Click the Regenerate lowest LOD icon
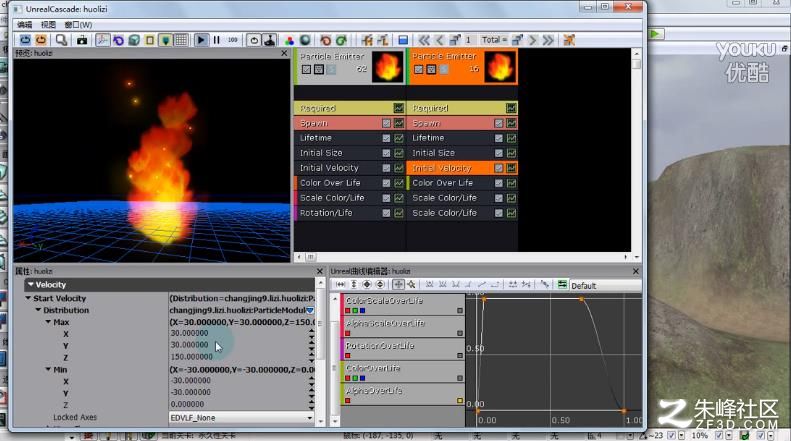The height and width of the screenshot is (441, 791). (383, 40)
